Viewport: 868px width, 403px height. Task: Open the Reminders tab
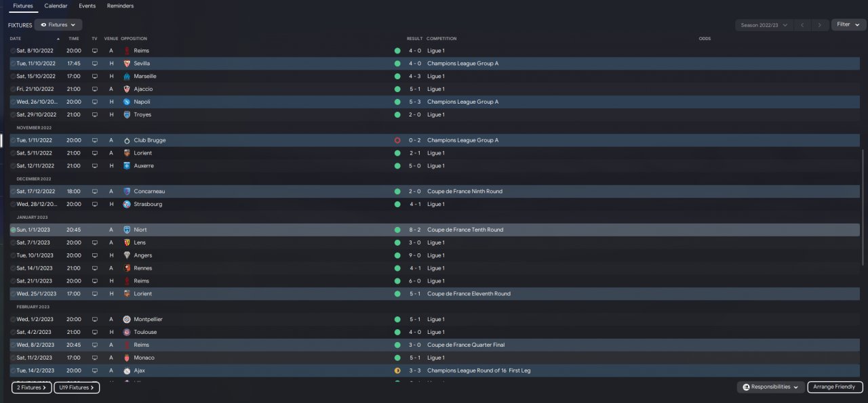point(120,6)
